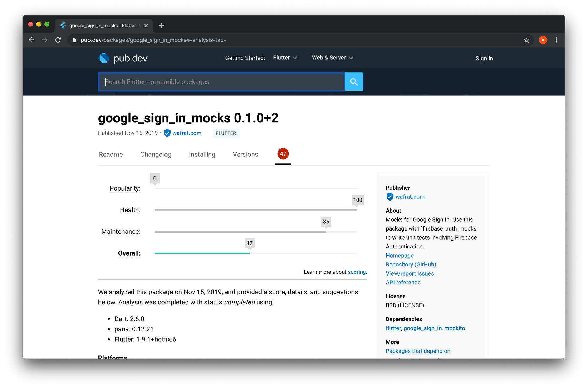Open the Versions tab
Image resolution: width=588 pixels, height=389 pixels.
pos(245,154)
